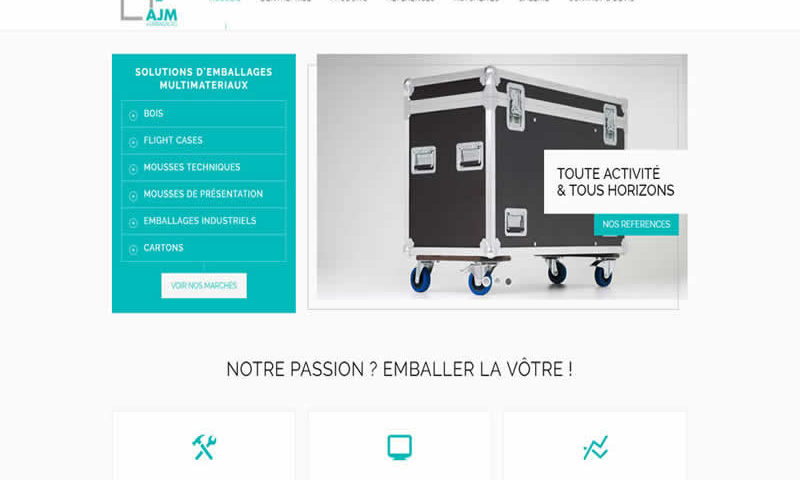Open the Mousses de Présentation category
800x480 pixels.
click(203, 194)
